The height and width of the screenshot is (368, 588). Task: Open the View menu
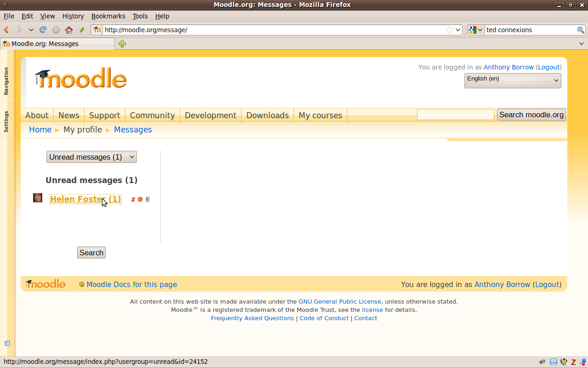48,16
